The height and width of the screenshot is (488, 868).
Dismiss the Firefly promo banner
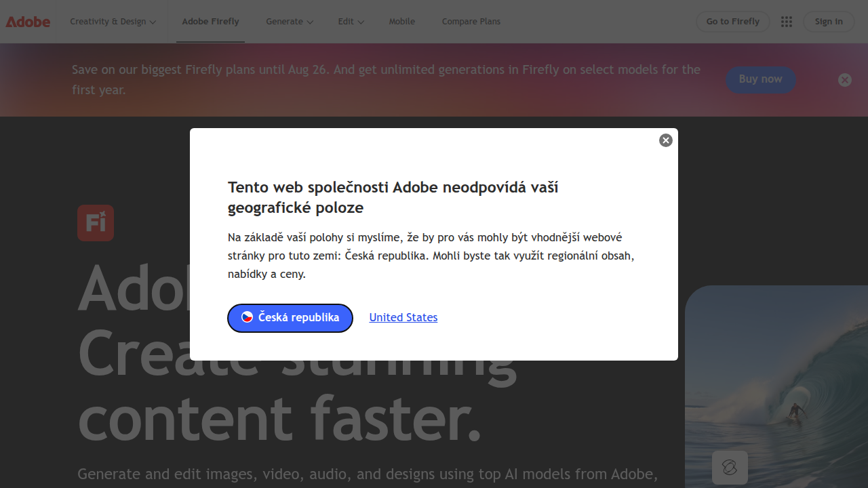(845, 80)
